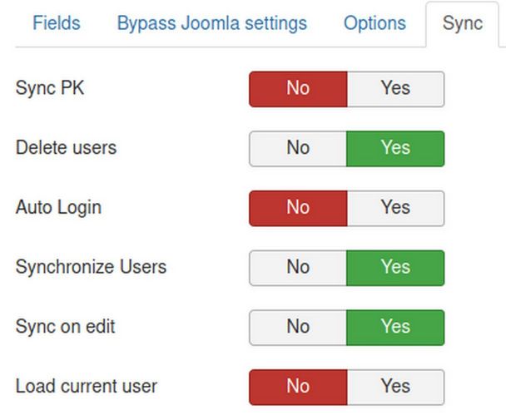The width and height of the screenshot is (506, 420).
Task: Select No for Sync PK
Action: [298, 88]
